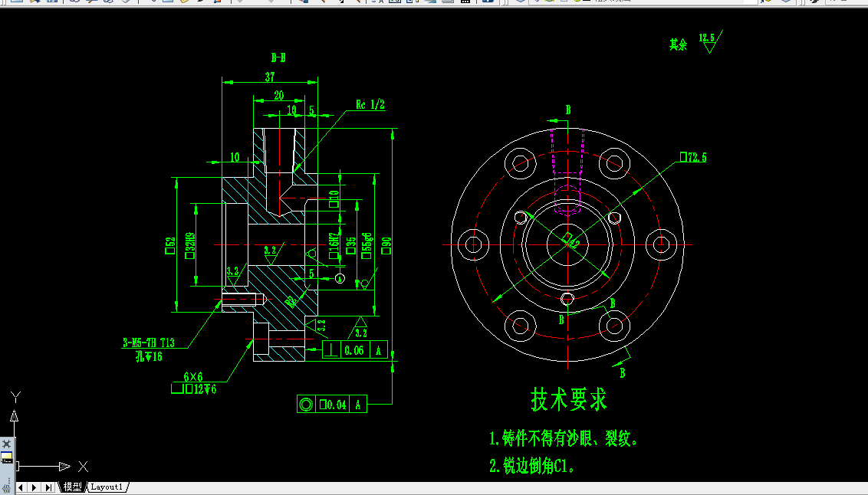Open the Undo drop-down arrow list

tap(242, 4)
